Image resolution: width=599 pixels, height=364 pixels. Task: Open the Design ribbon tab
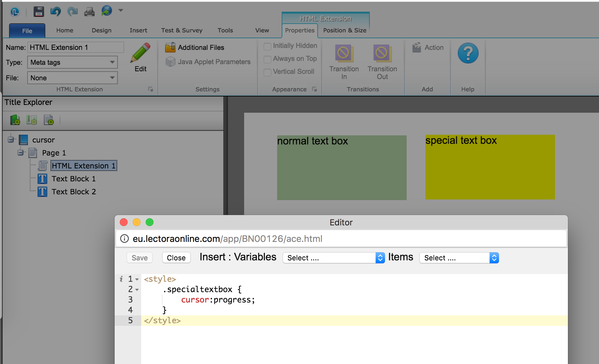(x=101, y=30)
